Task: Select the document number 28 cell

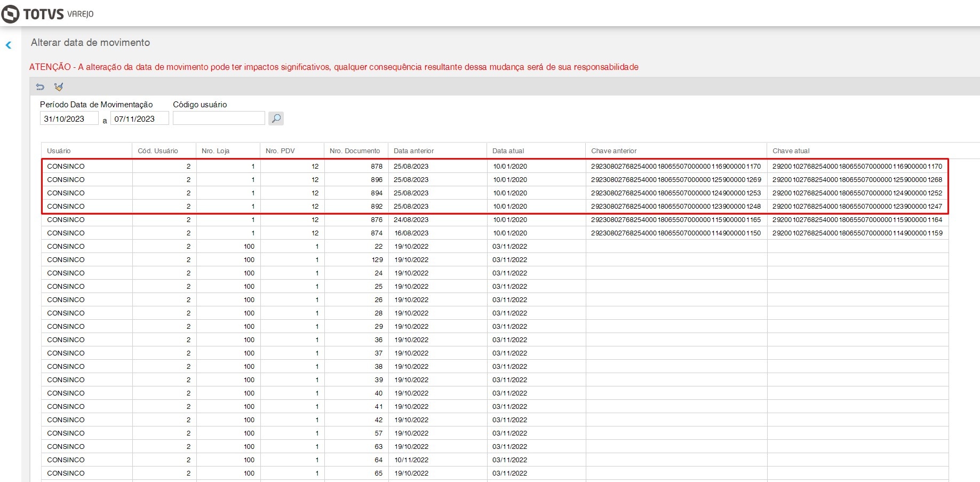Action: pos(356,313)
